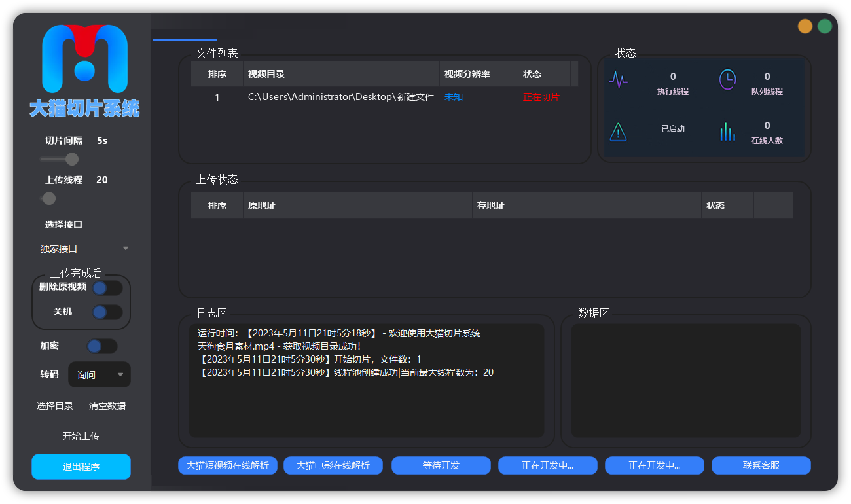Click the 排序 header in 上传状态
Image resolution: width=851 pixels, height=504 pixels.
217,206
